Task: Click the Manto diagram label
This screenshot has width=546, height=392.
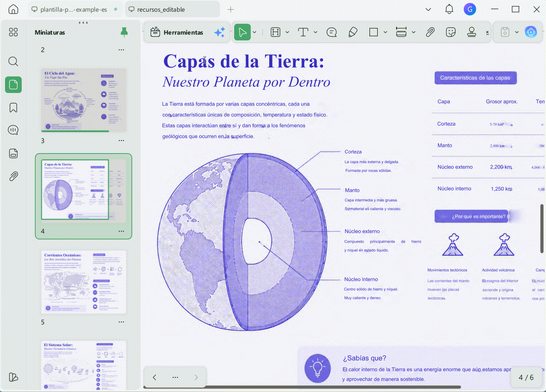Action: click(352, 190)
